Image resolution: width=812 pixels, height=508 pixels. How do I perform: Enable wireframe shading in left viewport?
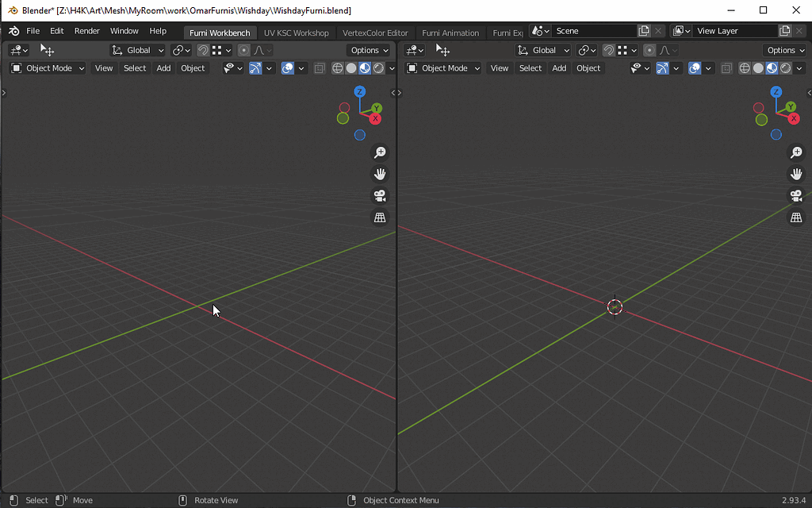pyautogui.click(x=338, y=68)
